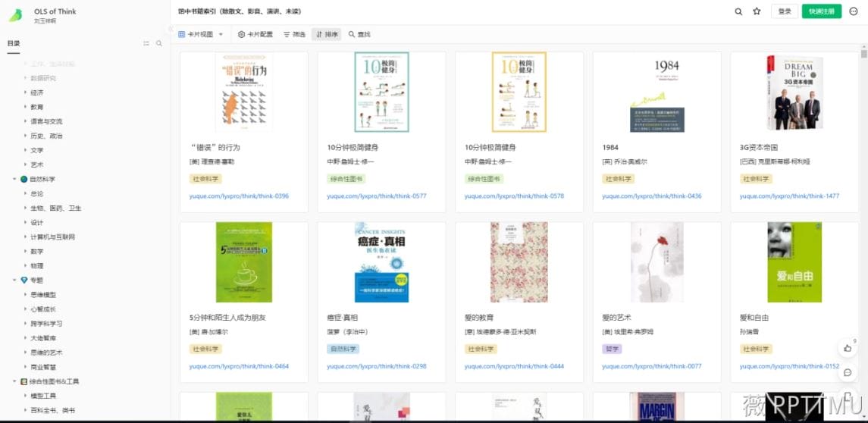Open 物理 in the directory
This screenshot has width=868, height=423.
[37, 266]
